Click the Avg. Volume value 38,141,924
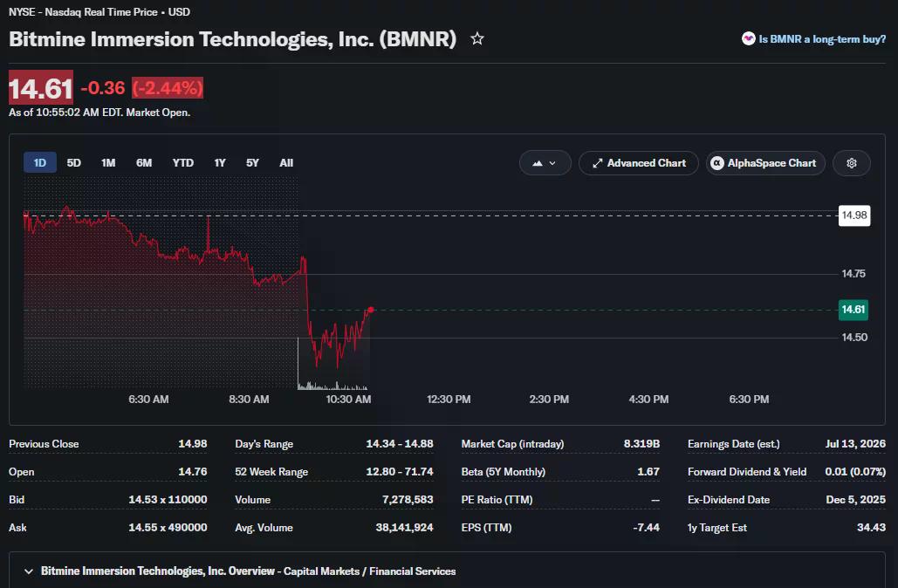This screenshot has width=898, height=588. [x=404, y=527]
